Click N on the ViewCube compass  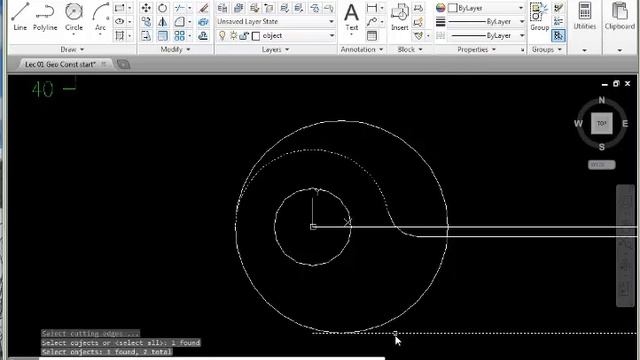[602, 100]
